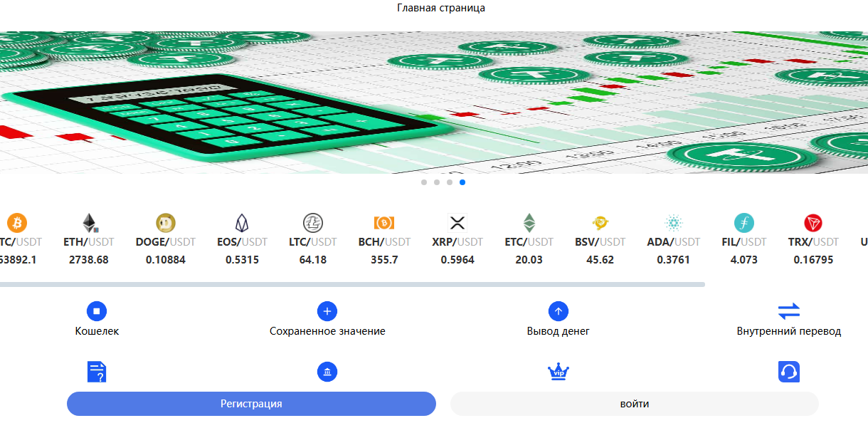Screen dimensions: 868x423
Task: Select the fourth active banner dot
Action: pos(462,182)
